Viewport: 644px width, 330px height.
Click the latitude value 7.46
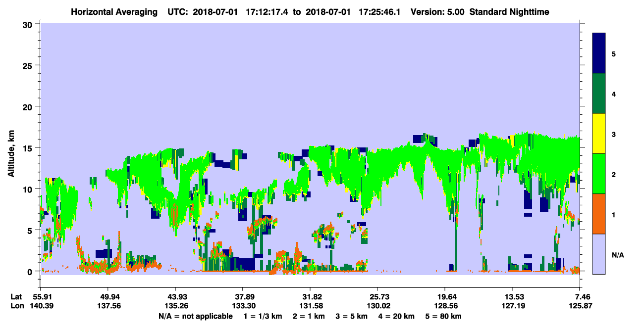point(581,297)
